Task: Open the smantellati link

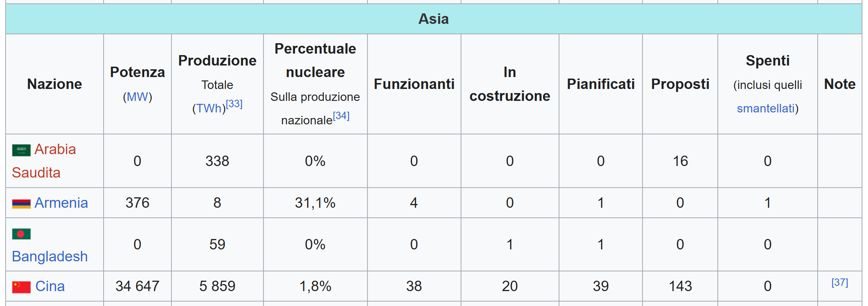Action: 766,108
